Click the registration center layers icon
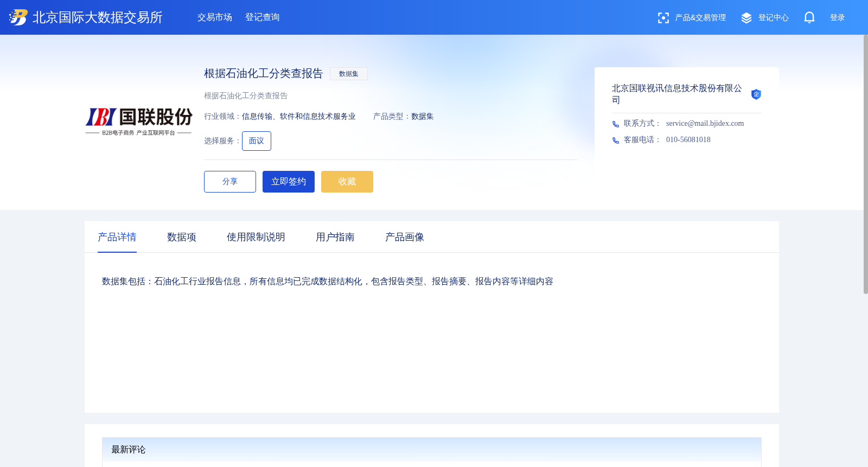Image resolution: width=868 pixels, height=467 pixels. (x=746, y=18)
